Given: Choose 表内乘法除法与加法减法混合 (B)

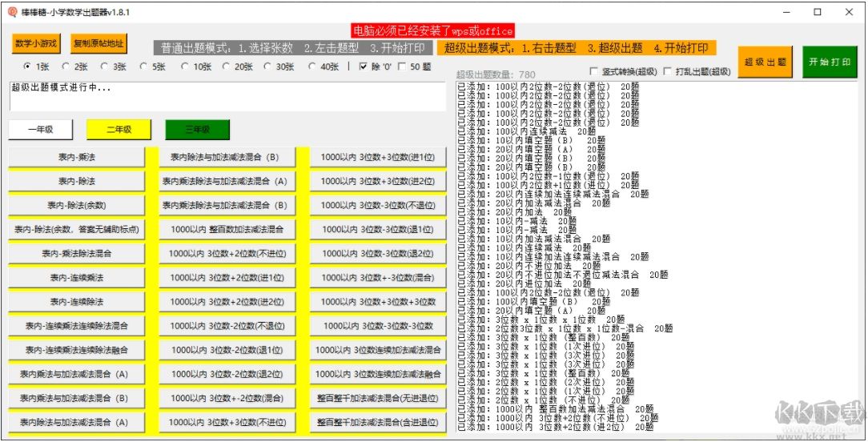Looking at the screenshot, I should [x=227, y=206].
